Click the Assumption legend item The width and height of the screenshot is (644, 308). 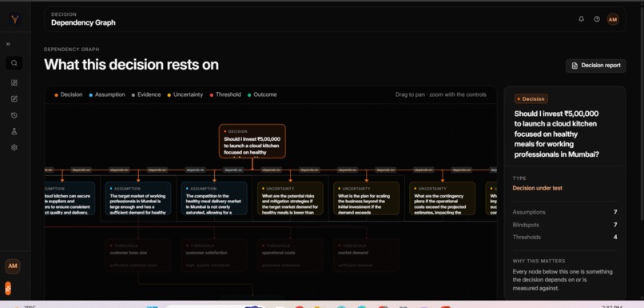pyautogui.click(x=107, y=94)
